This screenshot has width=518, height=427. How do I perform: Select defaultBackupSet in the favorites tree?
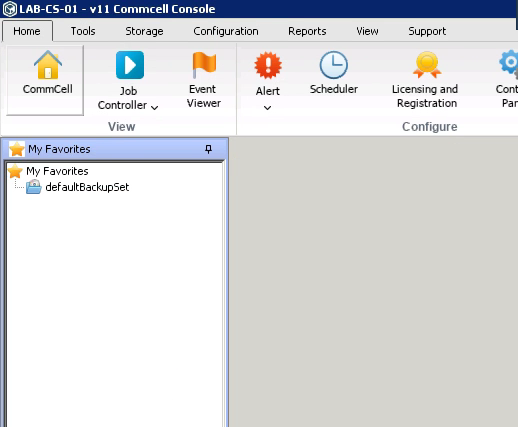point(87,187)
